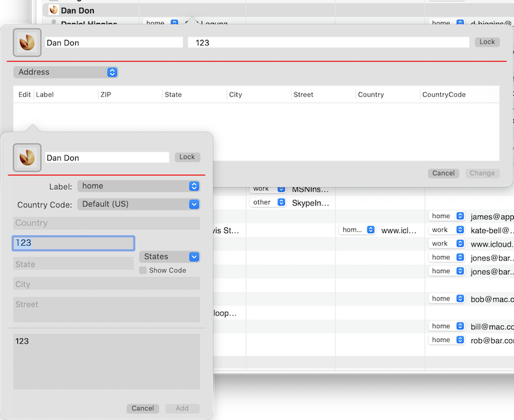The image size is (514, 420).
Task: Click the Edit column header
Action: click(x=24, y=94)
